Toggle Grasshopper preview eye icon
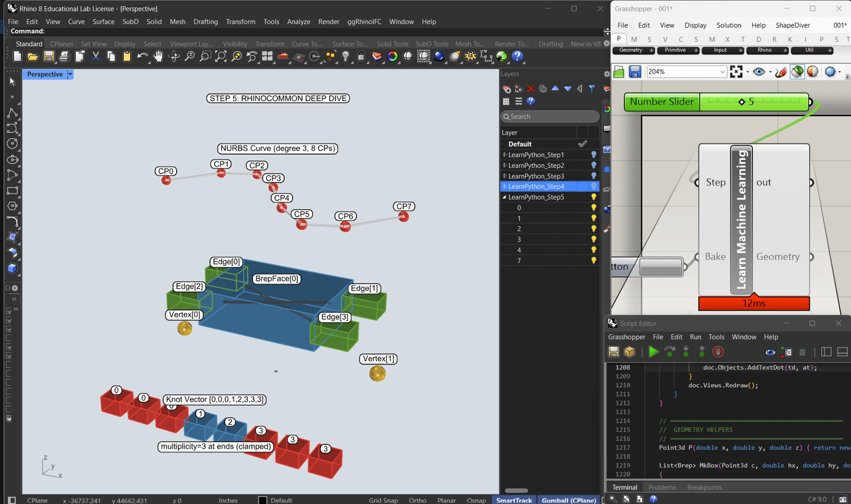 click(x=759, y=71)
